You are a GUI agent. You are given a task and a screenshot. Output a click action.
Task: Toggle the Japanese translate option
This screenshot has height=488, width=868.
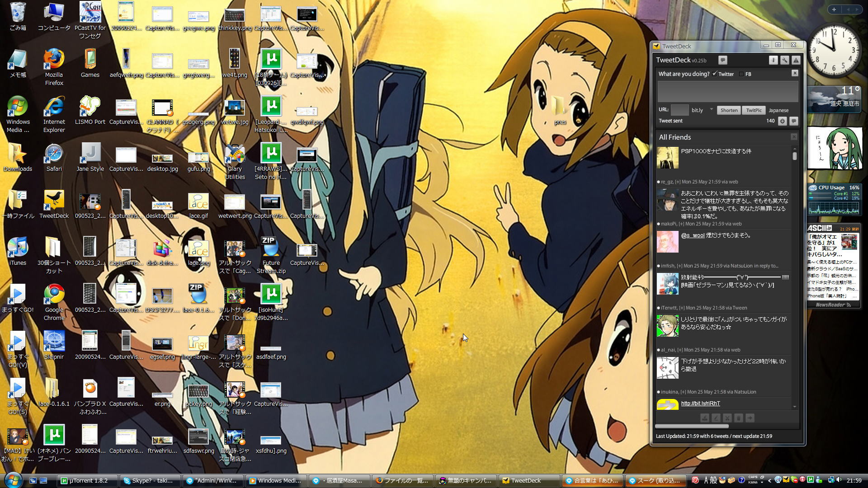tap(778, 110)
